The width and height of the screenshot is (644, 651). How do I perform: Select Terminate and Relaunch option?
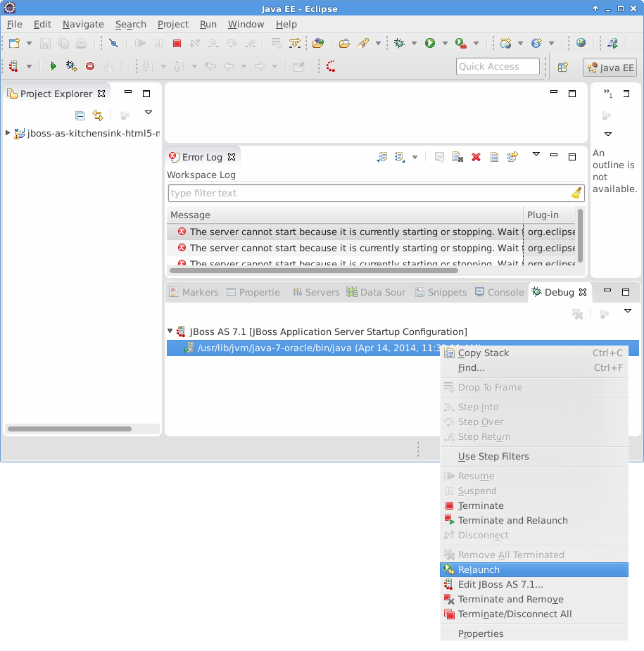[x=534, y=520]
